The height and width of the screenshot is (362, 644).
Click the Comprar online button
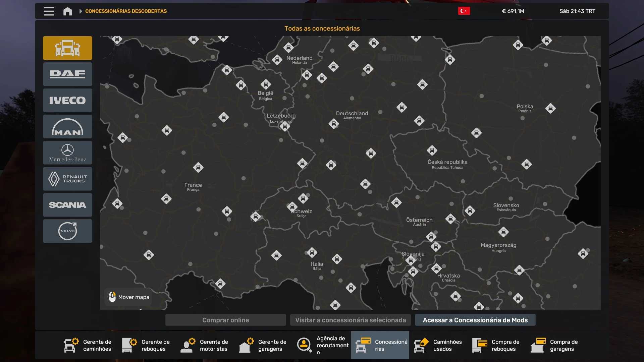point(225,320)
